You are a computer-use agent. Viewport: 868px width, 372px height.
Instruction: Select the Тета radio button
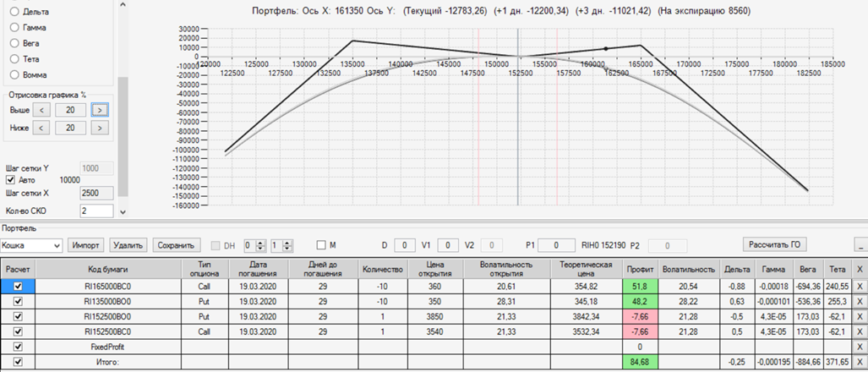coord(14,58)
